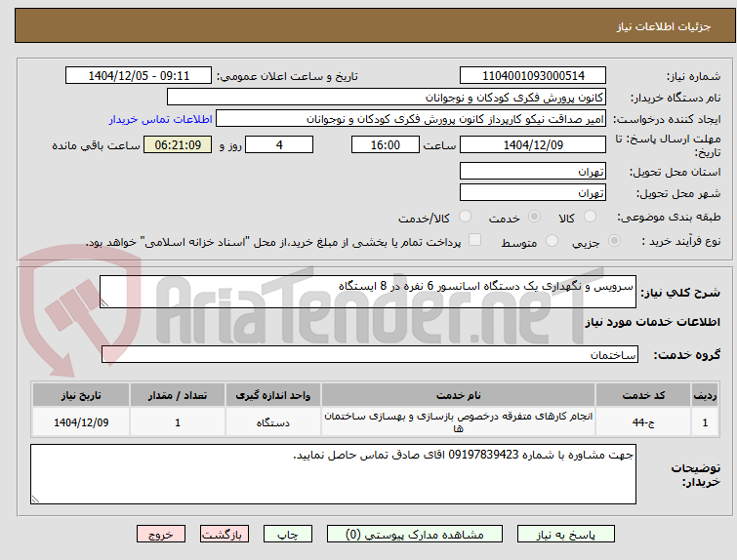Toggle the اسناد خزانه اسلامی payment checkbox
This screenshot has width=737, height=560.
pos(475,240)
